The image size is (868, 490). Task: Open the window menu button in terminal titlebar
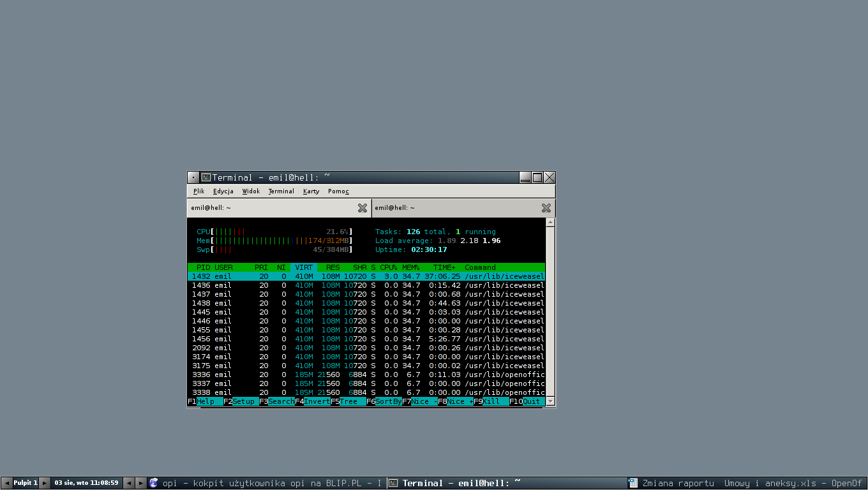coord(193,177)
